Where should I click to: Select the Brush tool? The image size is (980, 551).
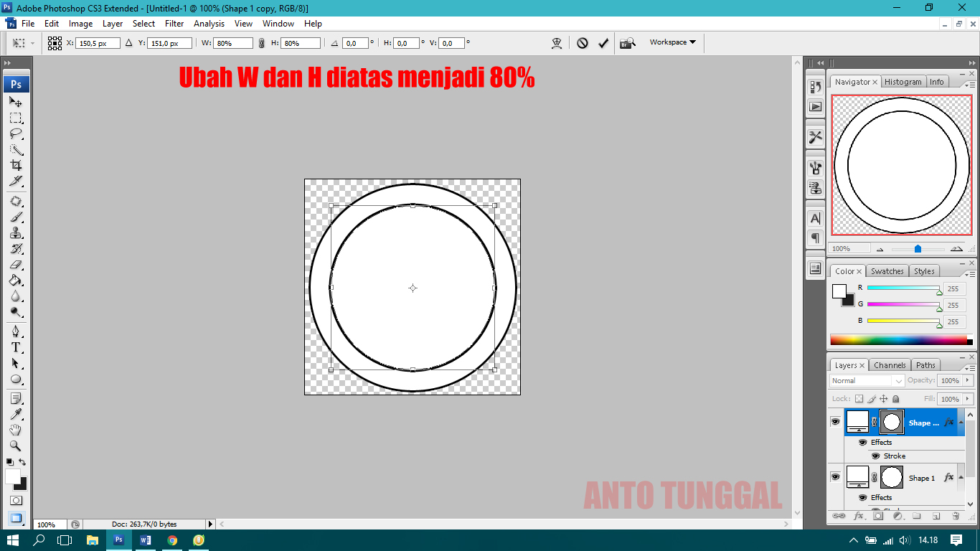pyautogui.click(x=16, y=217)
